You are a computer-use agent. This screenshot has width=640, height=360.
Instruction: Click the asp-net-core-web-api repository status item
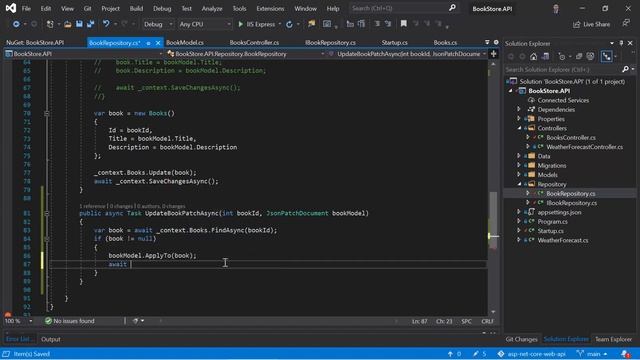point(531,354)
